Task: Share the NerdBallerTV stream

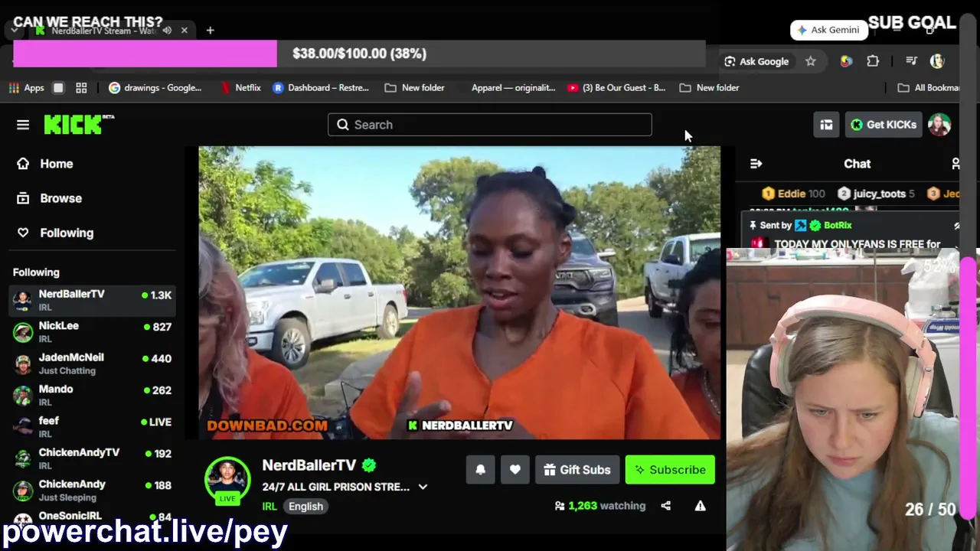Action: (665, 506)
